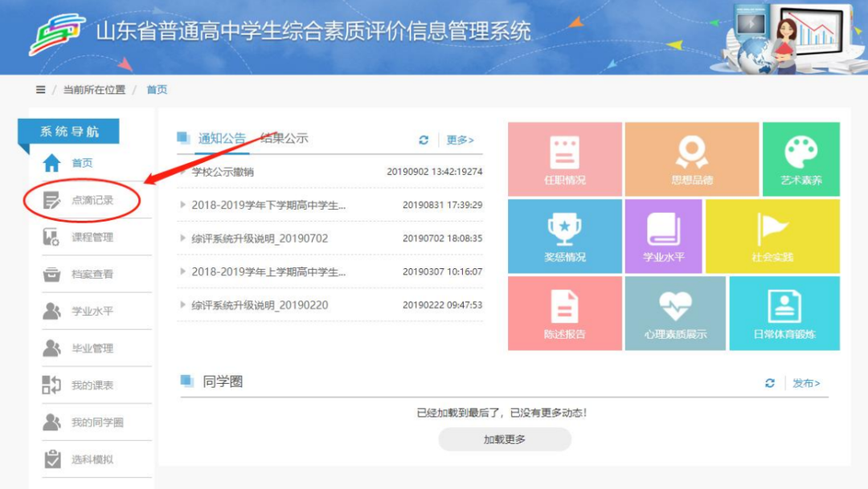Open the 思想品德 tile

pyautogui.click(x=692, y=159)
